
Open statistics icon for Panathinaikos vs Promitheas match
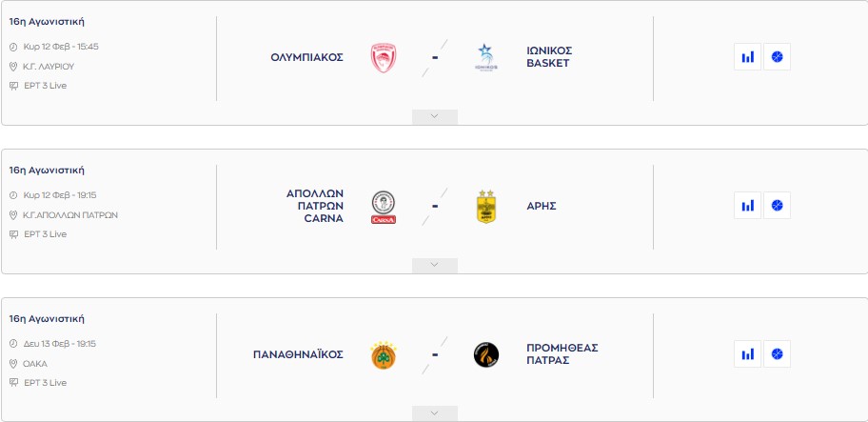click(x=748, y=354)
